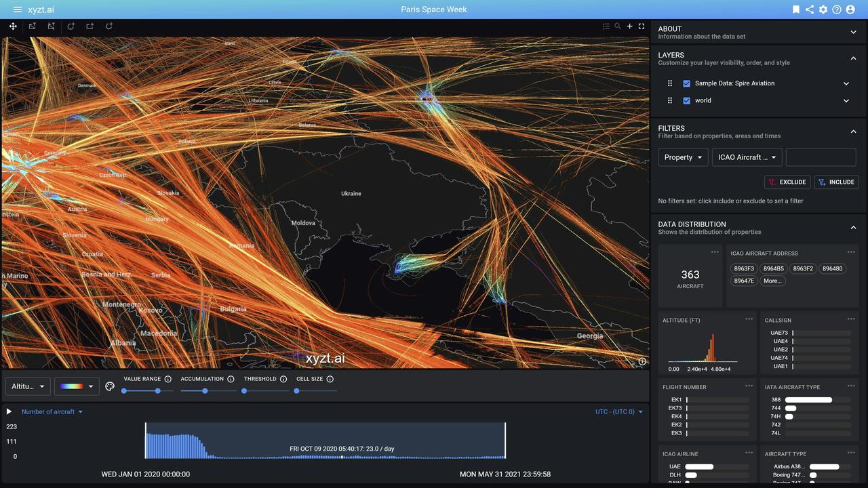Image resolution: width=868 pixels, height=488 pixels.
Task: Click the UAE73 callsign row
Action: point(810,333)
